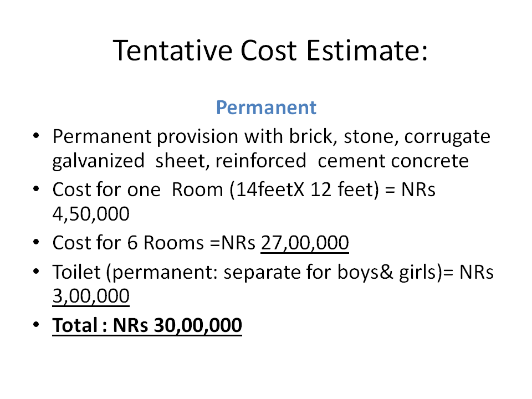Click the bullet before Cost for 6 Rooms
532x399 pixels.
[37, 242]
